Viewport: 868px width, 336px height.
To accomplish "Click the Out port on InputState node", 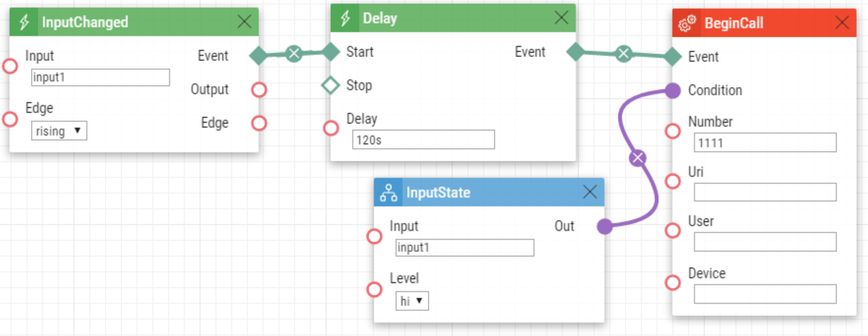I will 605,227.
